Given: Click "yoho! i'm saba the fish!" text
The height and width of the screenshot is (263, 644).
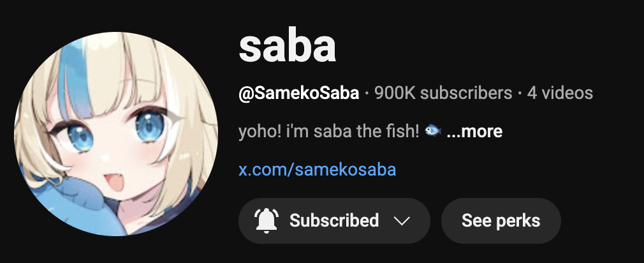Looking at the screenshot, I should 329,131.
